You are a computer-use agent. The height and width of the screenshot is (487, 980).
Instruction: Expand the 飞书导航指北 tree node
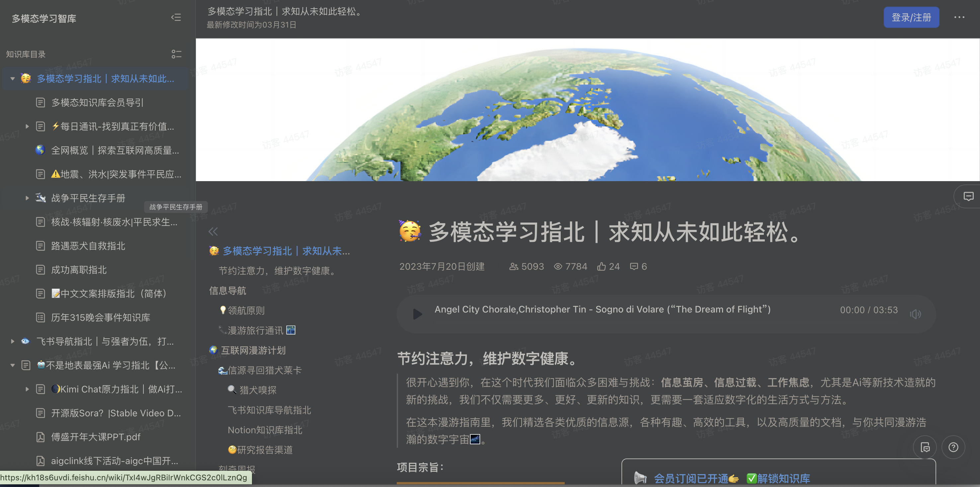pos(13,341)
